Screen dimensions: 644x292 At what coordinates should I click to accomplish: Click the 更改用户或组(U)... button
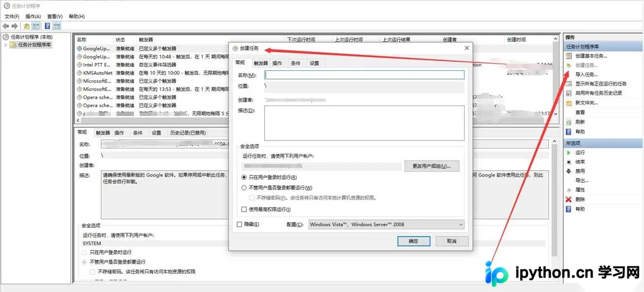pyautogui.click(x=432, y=166)
